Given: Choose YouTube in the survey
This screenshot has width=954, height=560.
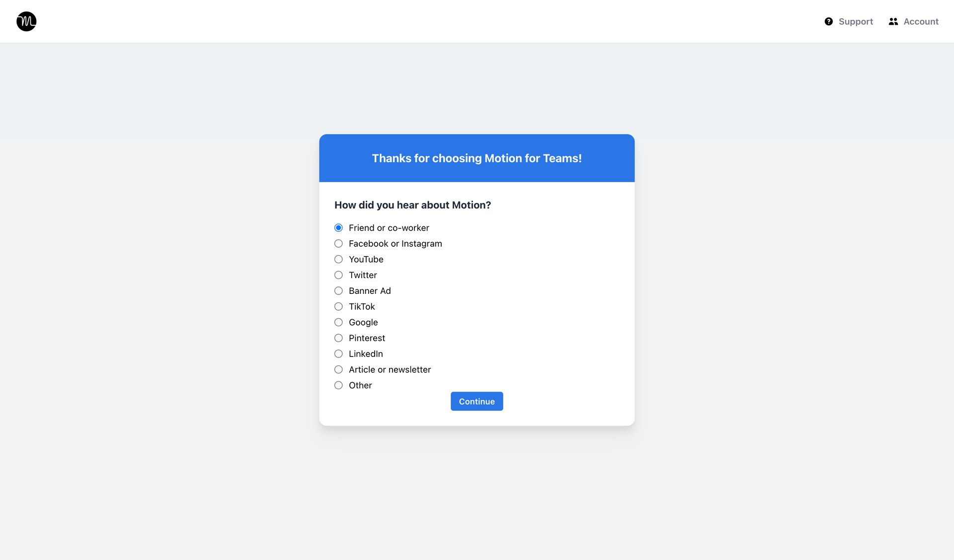Looking at the screenshot, I should [338, 259].
